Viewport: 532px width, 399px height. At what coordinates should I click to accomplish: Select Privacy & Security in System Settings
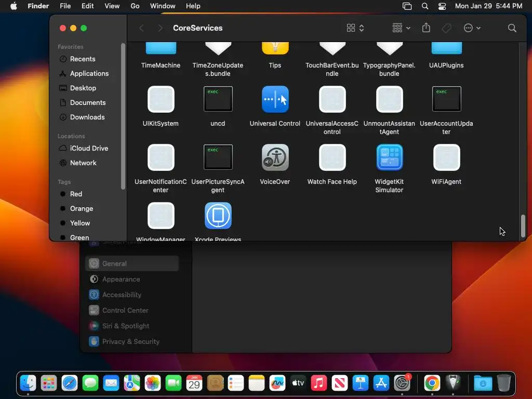(132, 342)
